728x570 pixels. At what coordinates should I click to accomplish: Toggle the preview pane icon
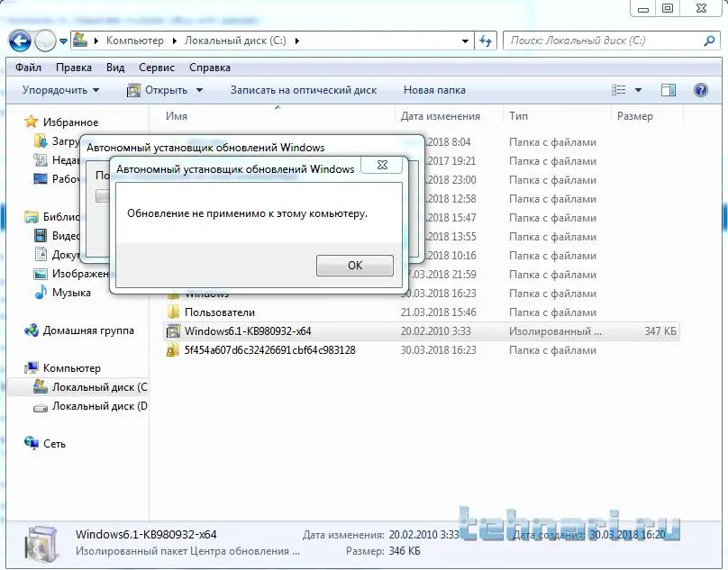coord(669,90)
